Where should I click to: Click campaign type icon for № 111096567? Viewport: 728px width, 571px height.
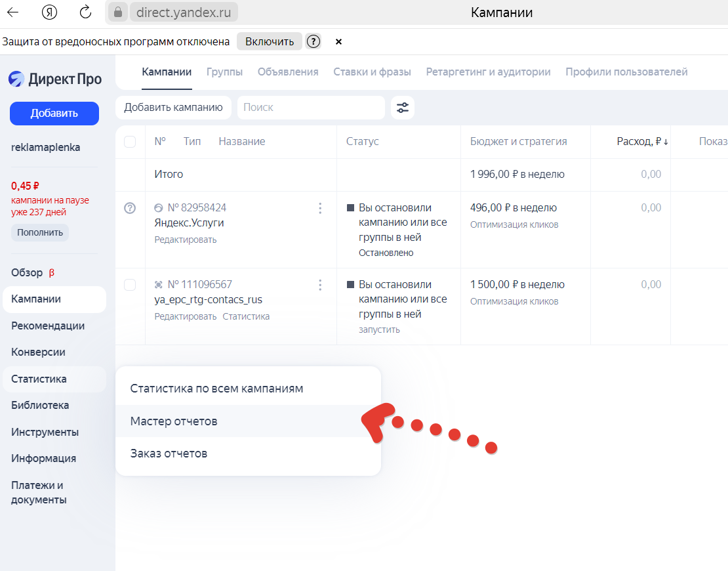click(158, 285)
